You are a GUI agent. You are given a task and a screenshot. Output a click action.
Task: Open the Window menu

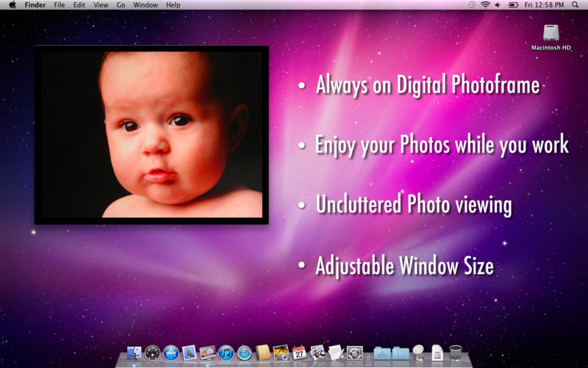pyautogui.click(x=146, y=5)
